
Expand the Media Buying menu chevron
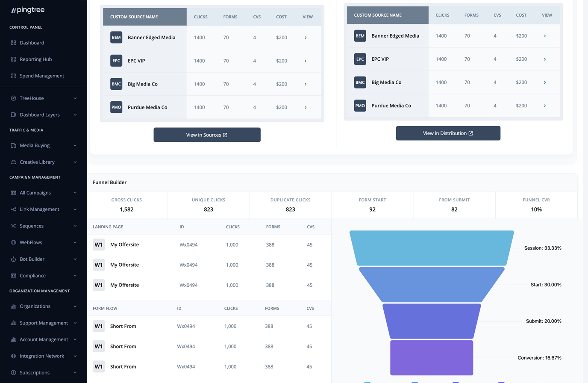coord(75,146)
